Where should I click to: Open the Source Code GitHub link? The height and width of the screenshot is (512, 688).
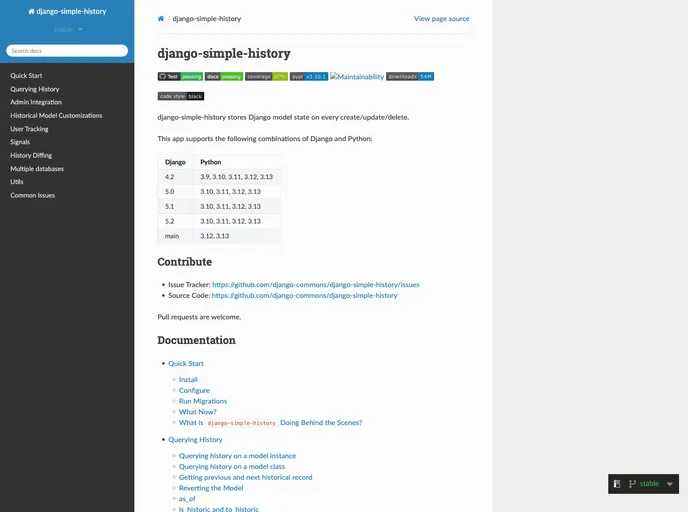(305, 296)
